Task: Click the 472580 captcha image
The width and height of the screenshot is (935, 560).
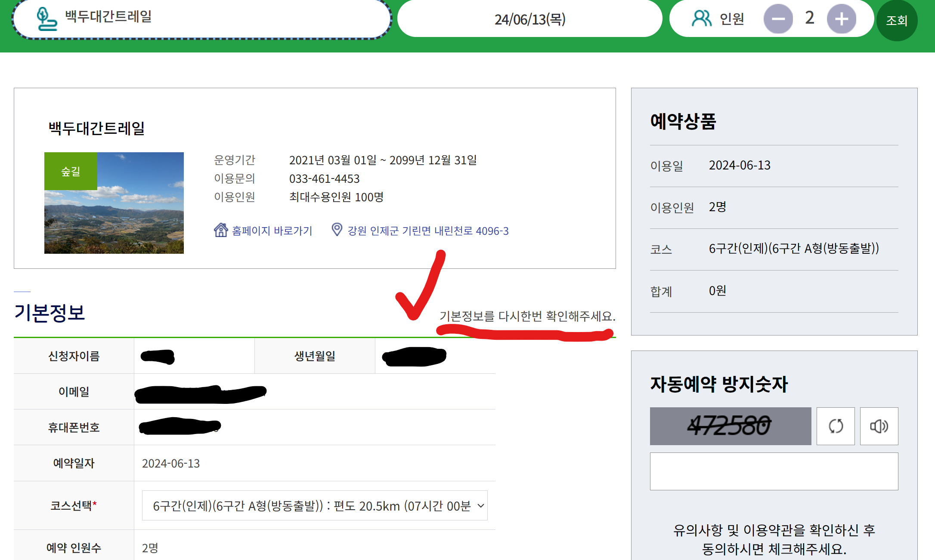Action: point(730,426)
